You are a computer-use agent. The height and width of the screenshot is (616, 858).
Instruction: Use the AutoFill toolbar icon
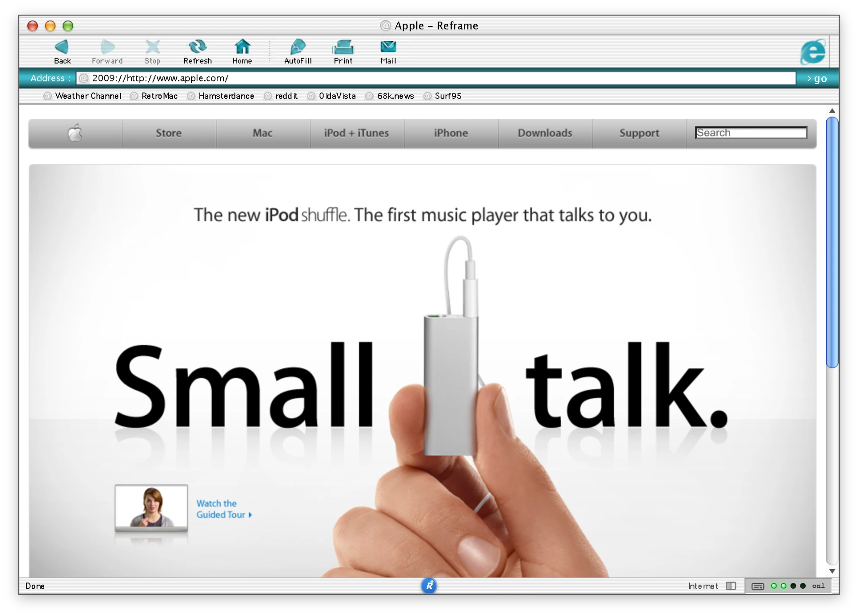click(x=298, y=52)
